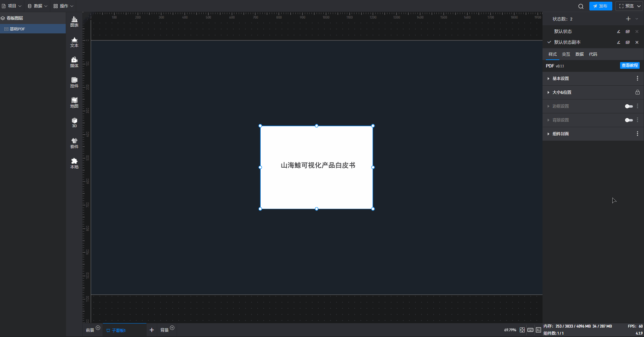Duplicate 默认状态副本 using its copy icon
The image size is (644, 337).
[627, 42]
